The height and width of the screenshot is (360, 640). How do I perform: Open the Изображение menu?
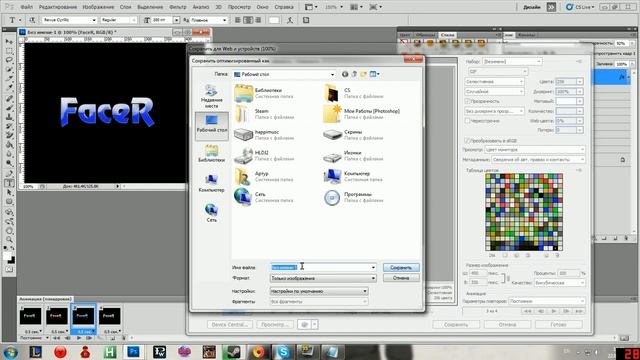pyautogui.click(x=98, y=7)
